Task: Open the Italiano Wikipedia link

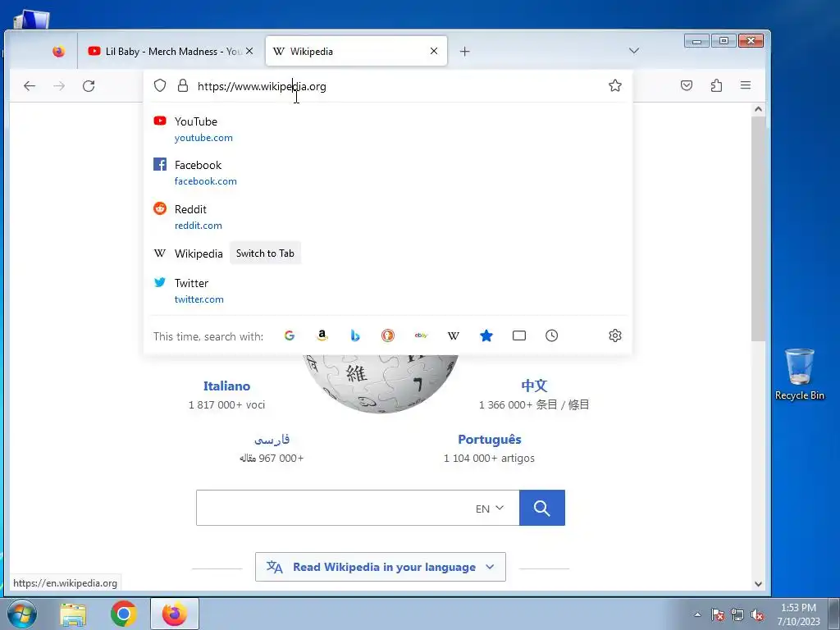Action: 226,386
